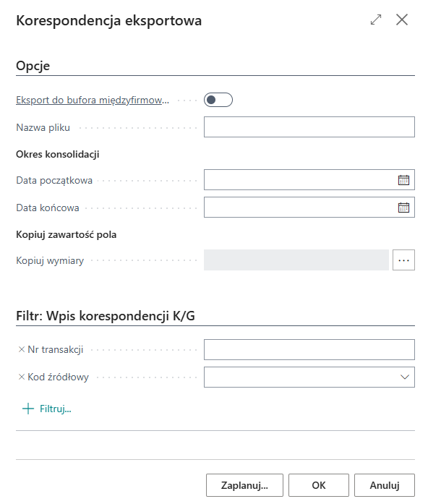428x504 pixels.
Task: Close the Korespondencja eksportowa dialog
Action: point(402,20)
